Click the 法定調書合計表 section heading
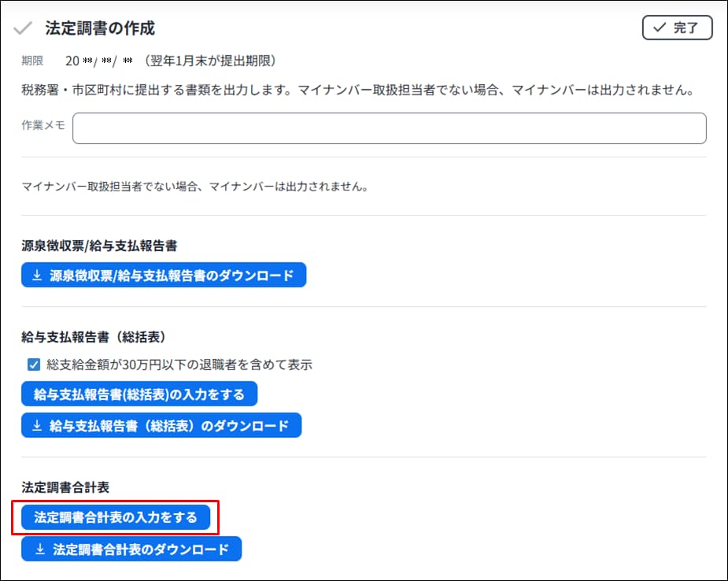 click(x=65, y=487)
